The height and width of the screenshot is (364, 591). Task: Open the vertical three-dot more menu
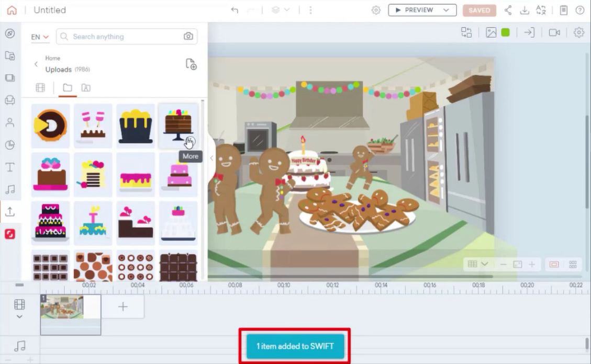310,10
